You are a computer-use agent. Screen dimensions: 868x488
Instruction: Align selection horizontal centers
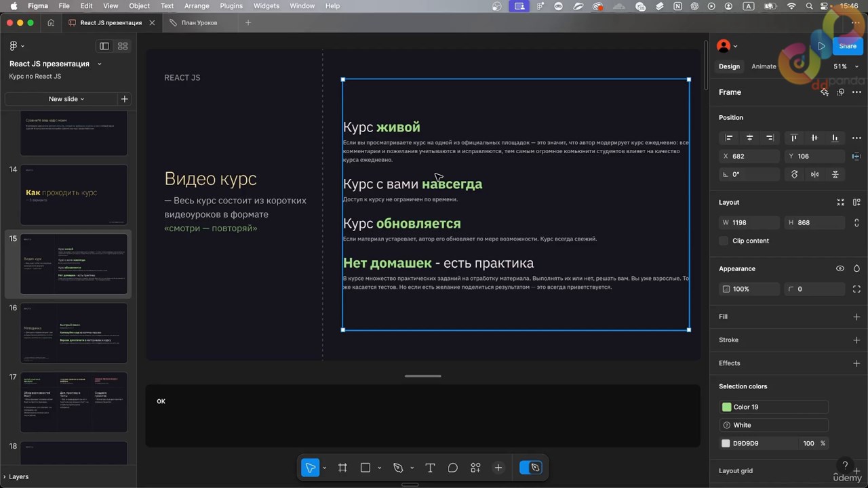tap(749, 138)
